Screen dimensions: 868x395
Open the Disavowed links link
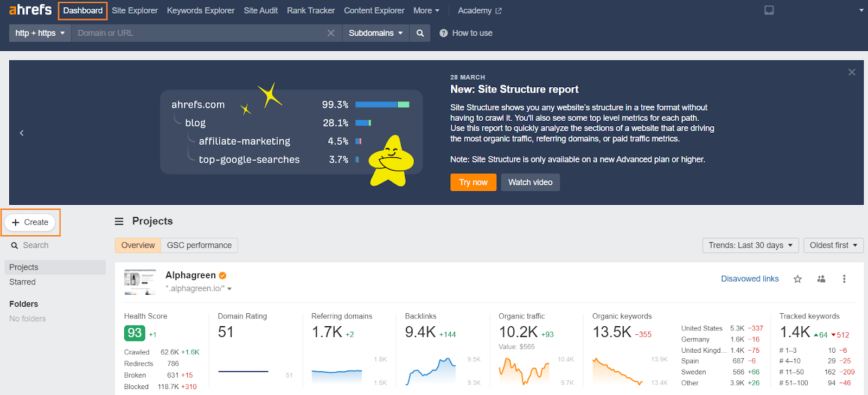(x=750, y=279)
